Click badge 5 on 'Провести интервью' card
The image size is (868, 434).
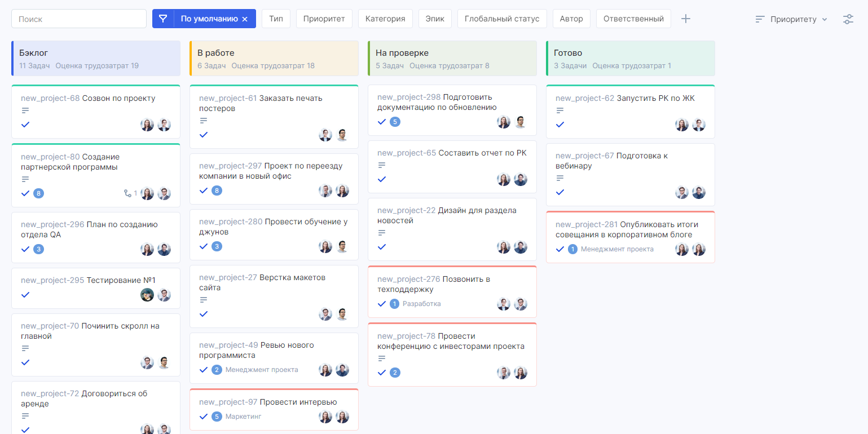(x=217, y=417)
